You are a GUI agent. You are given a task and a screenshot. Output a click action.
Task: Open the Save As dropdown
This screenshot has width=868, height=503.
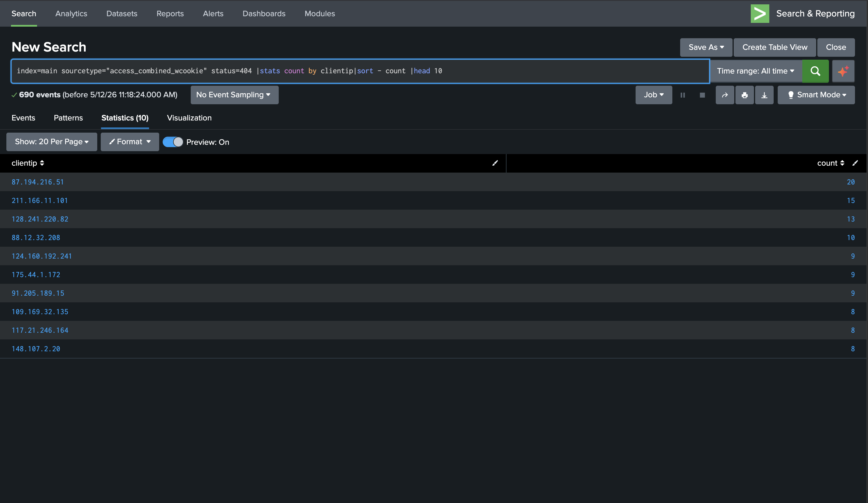click(706, 47)
